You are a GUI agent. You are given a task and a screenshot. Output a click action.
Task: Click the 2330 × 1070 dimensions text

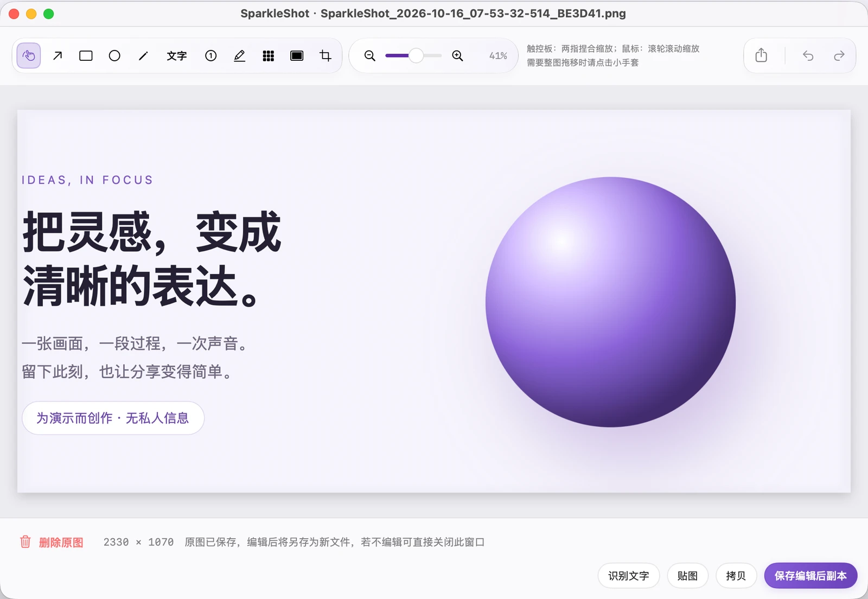pos(138,542)
